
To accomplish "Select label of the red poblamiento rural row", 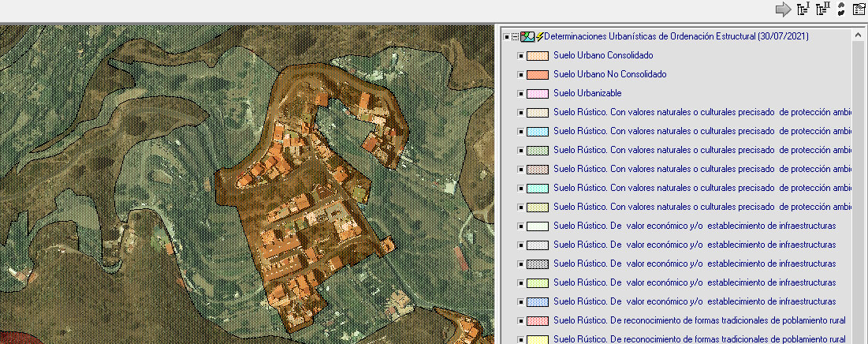I will (699, 320).
